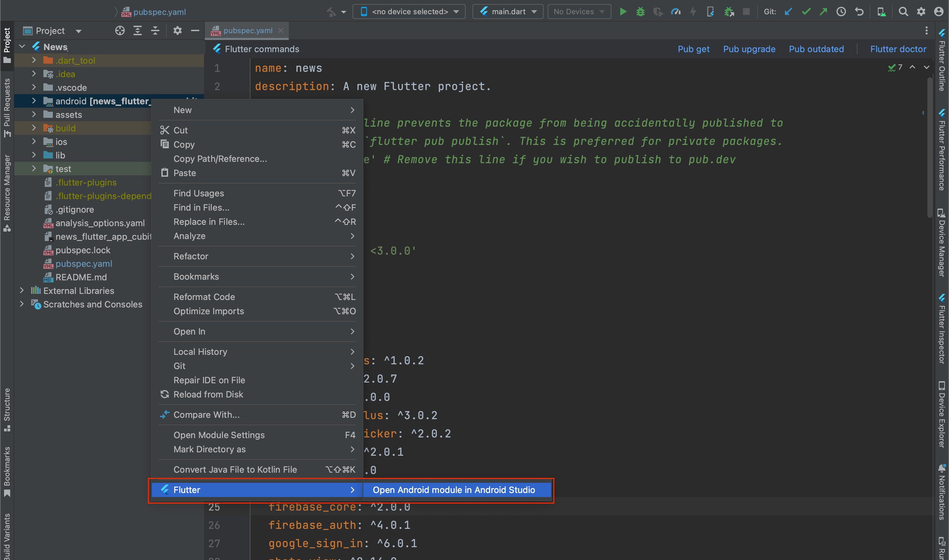Open Search Everywhere magnifier icon
The image size is (949, 560).
(x=903, y=12)
